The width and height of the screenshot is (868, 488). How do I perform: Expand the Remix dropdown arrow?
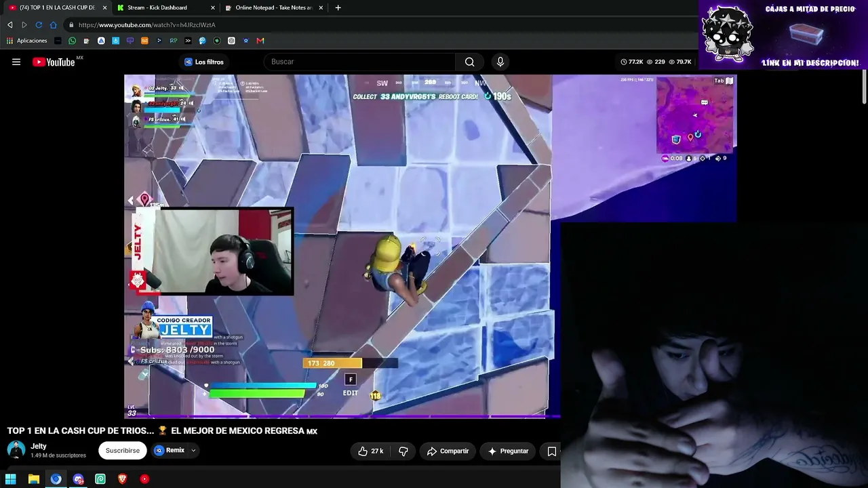[193, 451]
